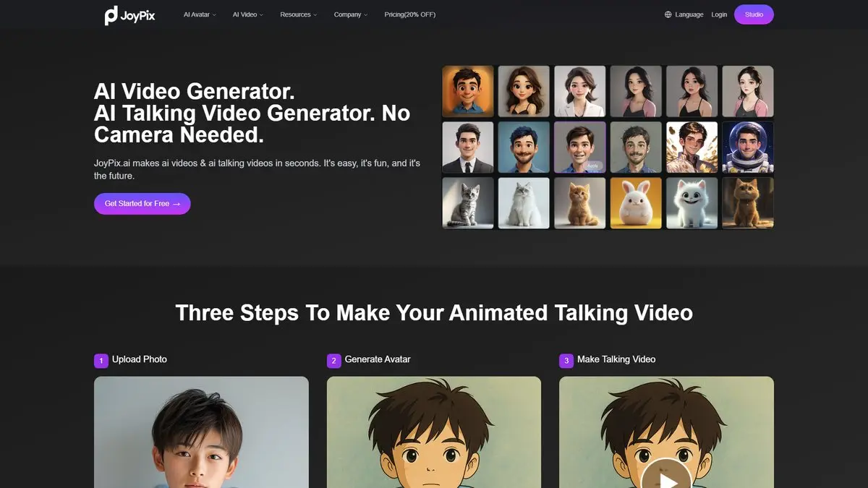
Task: Click the globe Language icon
Action: pyautogui.click(x=668, y=14)
